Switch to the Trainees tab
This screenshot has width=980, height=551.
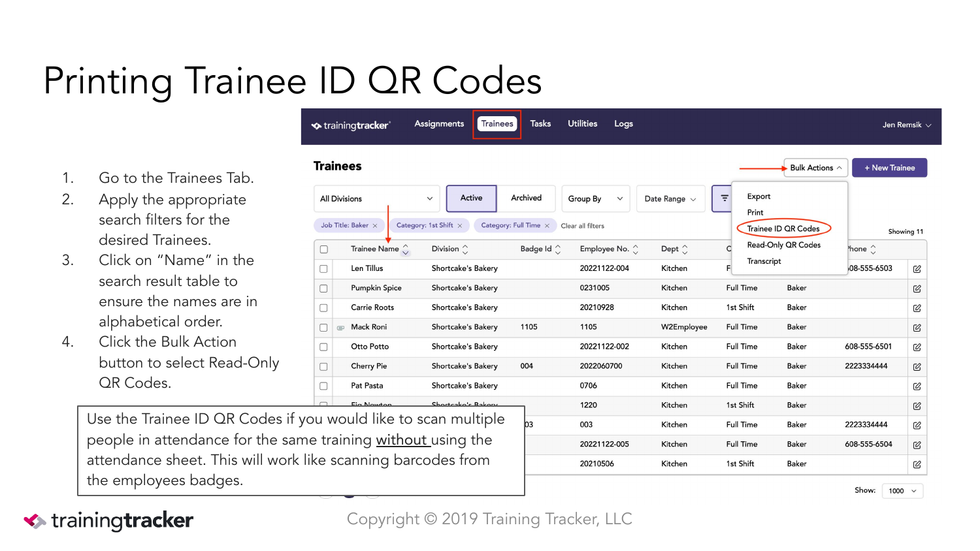497,123
